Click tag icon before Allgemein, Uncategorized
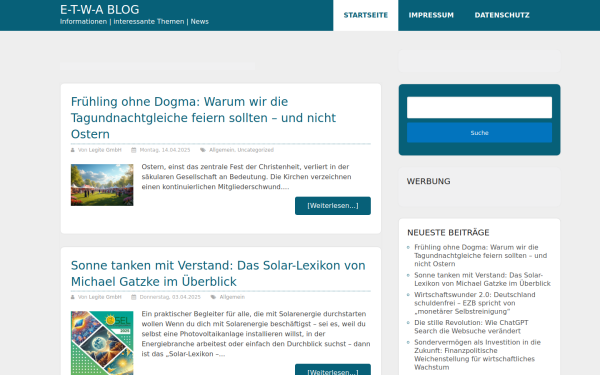 click(203, 150)
